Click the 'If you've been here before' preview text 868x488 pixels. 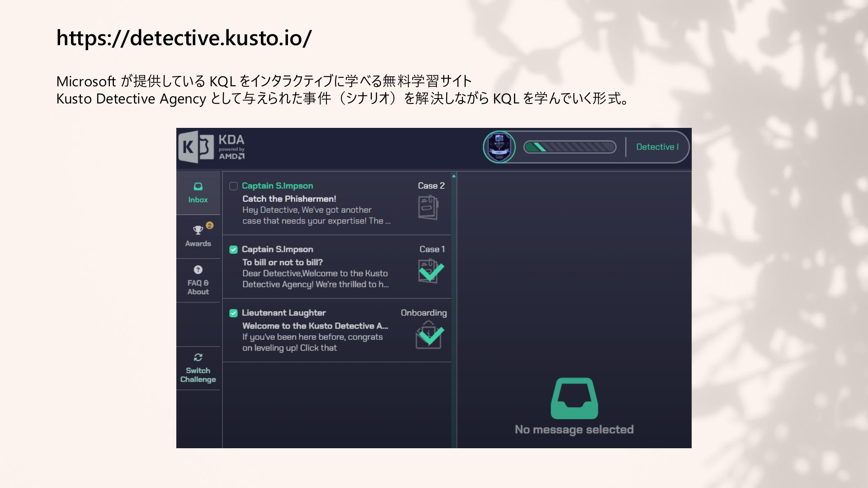point(312,337)
